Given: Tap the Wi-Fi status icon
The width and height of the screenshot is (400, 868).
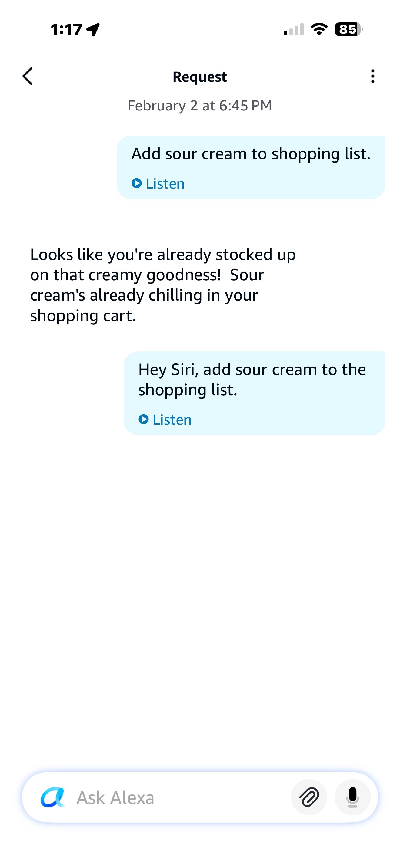Looking at the screenshot, I should point(319,29).
